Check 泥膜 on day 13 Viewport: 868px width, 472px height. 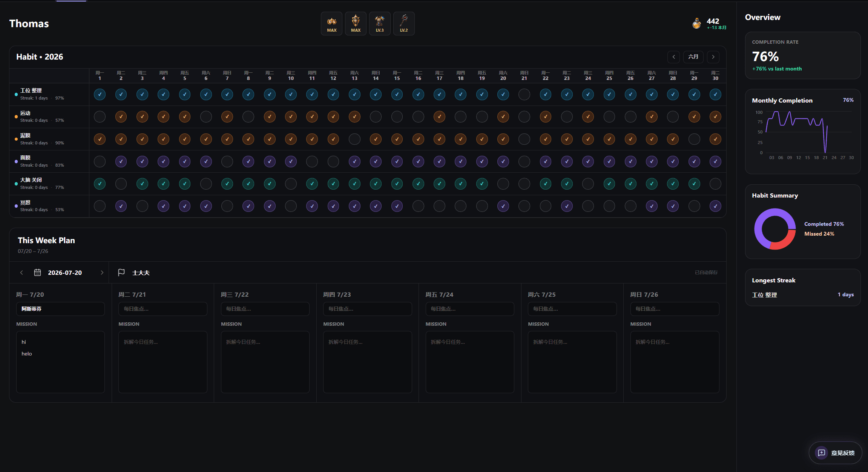click(354, 139)
